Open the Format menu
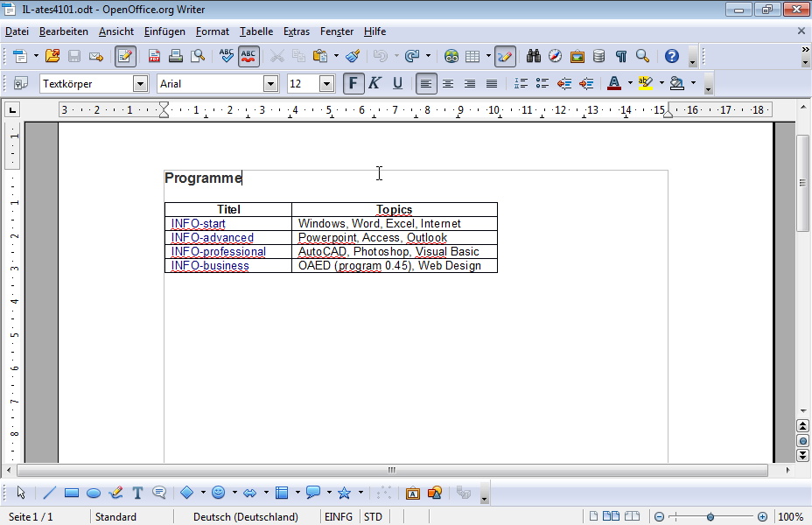Screen dimensions: 812x525 213,31
